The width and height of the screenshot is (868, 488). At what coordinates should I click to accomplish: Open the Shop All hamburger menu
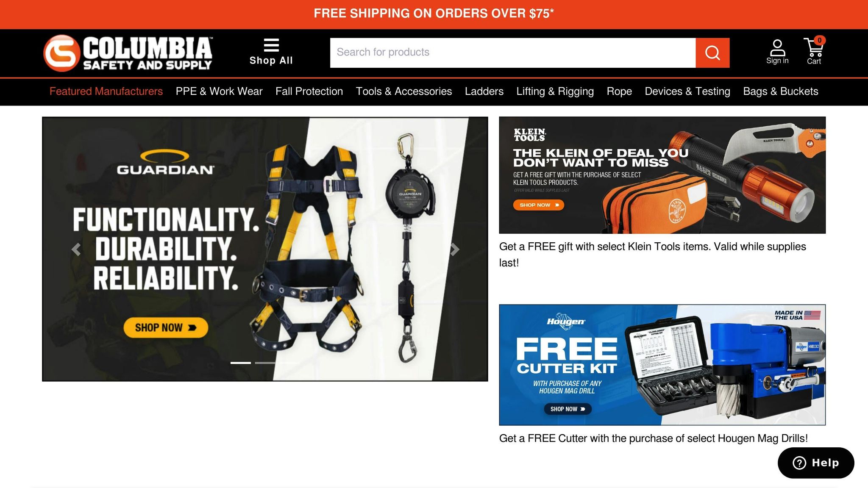[x=271, y=52]
